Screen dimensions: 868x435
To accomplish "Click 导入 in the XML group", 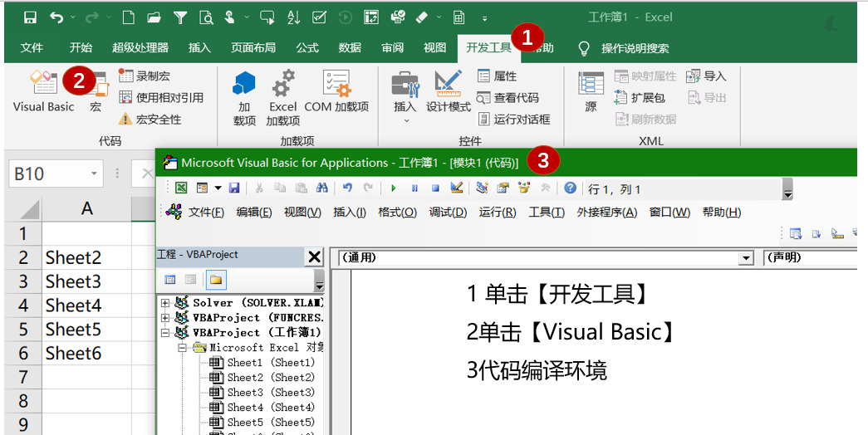I will (x=706, y=76).
